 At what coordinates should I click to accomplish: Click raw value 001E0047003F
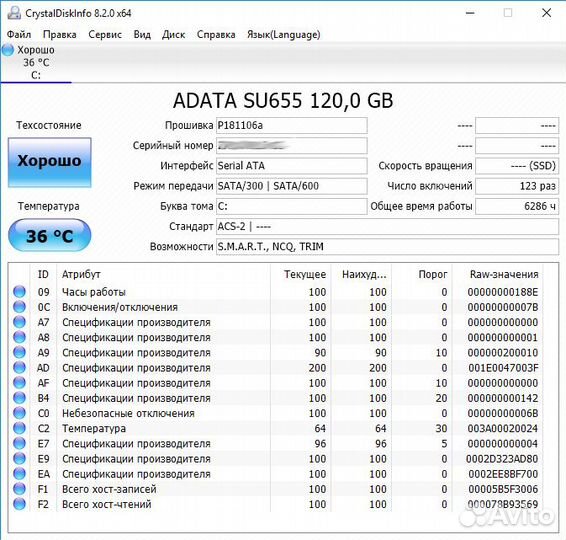click(x=503, y=368)
